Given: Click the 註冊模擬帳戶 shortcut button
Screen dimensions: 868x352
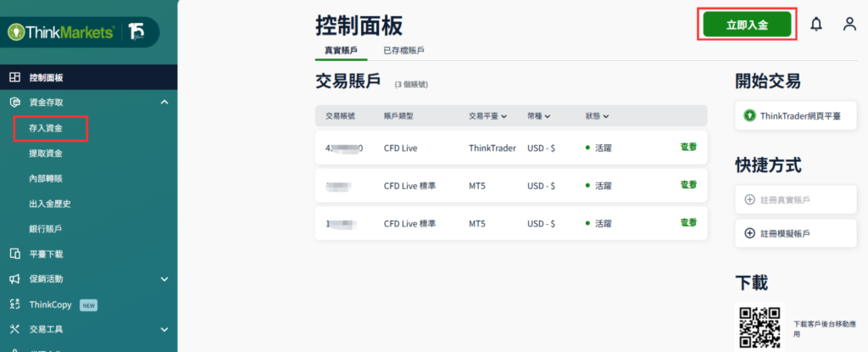Looking at the screenshot, I should point(796,233).
